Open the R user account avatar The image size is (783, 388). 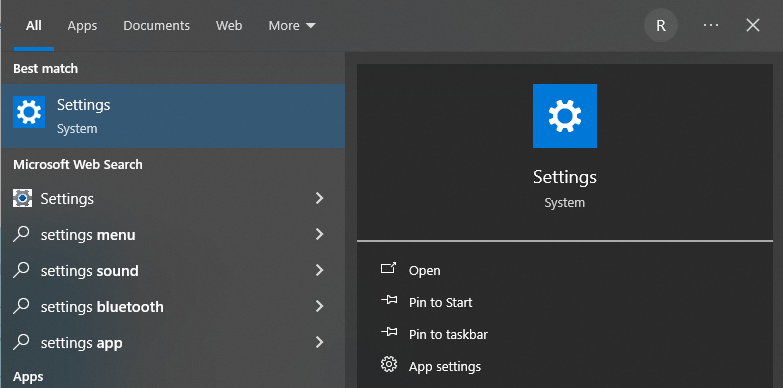point(661,25)
